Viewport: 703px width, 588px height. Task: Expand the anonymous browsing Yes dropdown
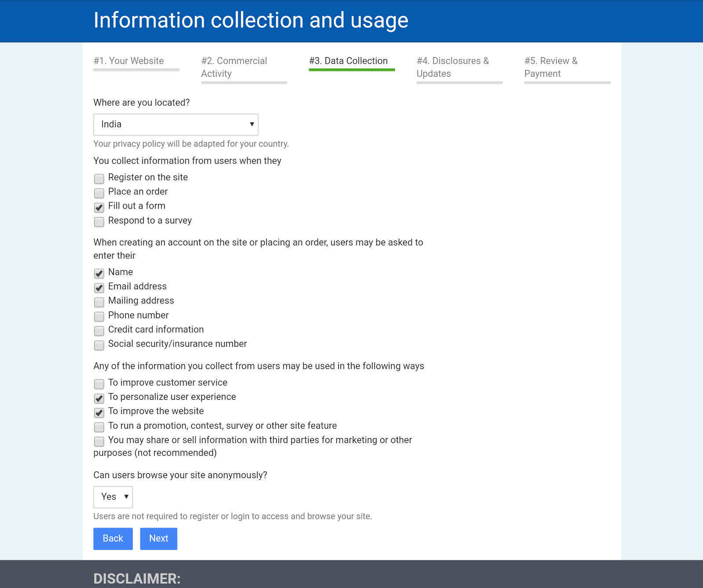pyautogui.click(x=113, y=497)
